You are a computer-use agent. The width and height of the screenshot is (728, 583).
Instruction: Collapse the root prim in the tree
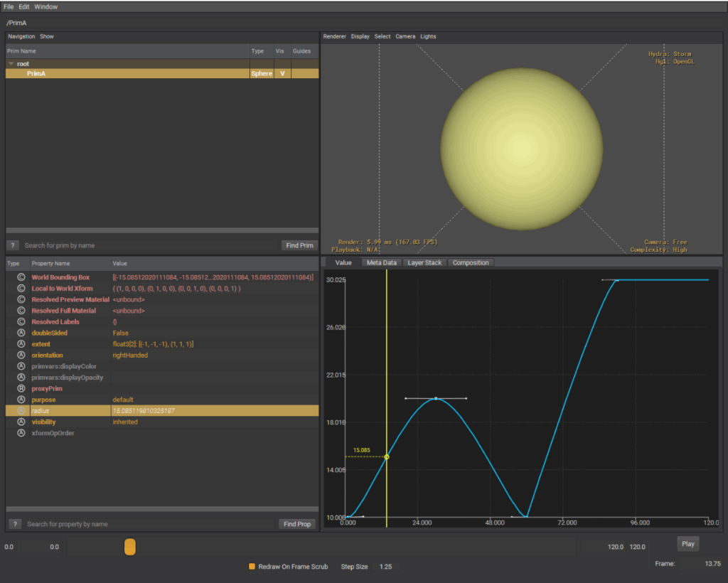click(11, 64)
